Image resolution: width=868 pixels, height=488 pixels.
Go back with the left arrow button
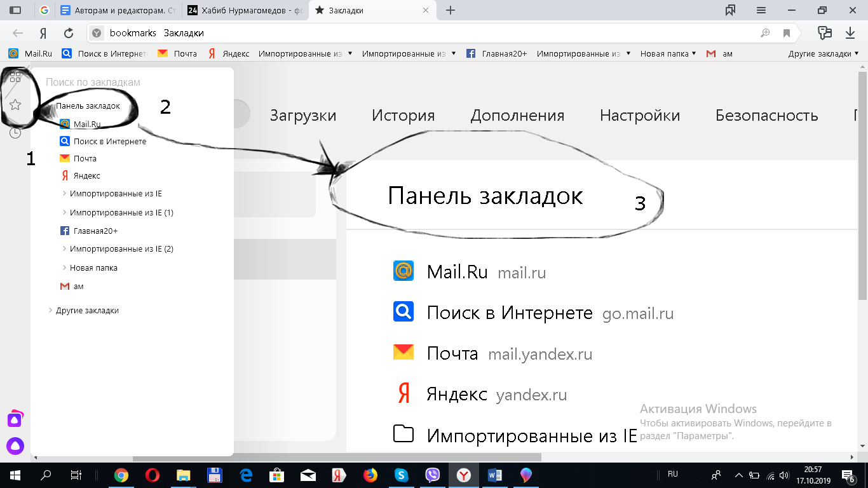(x=18, y=33)
